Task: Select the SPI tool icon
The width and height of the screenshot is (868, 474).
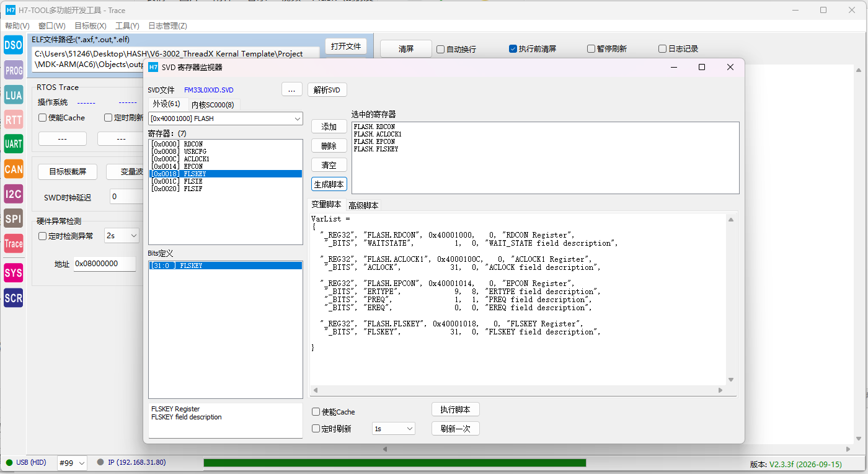Action: [13, 219]
